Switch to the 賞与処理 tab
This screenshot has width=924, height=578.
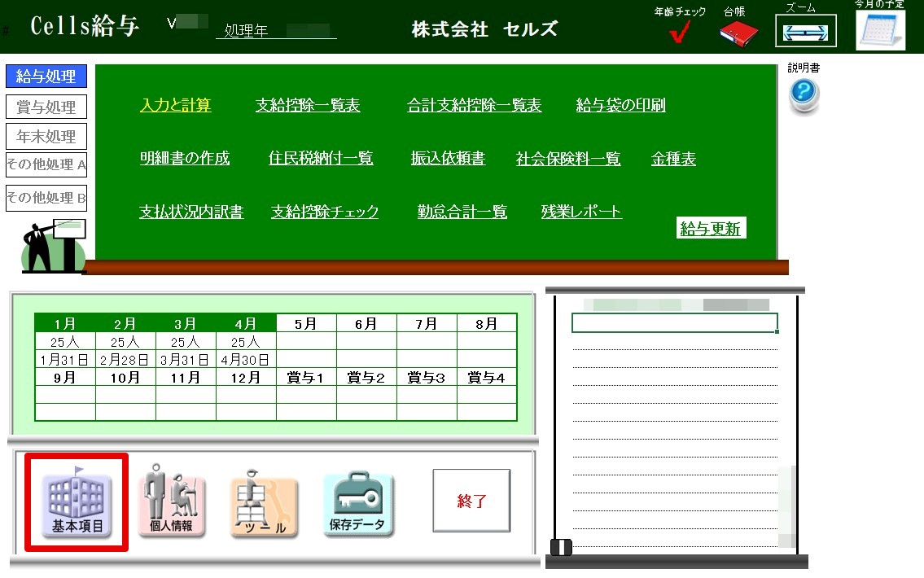46,107
